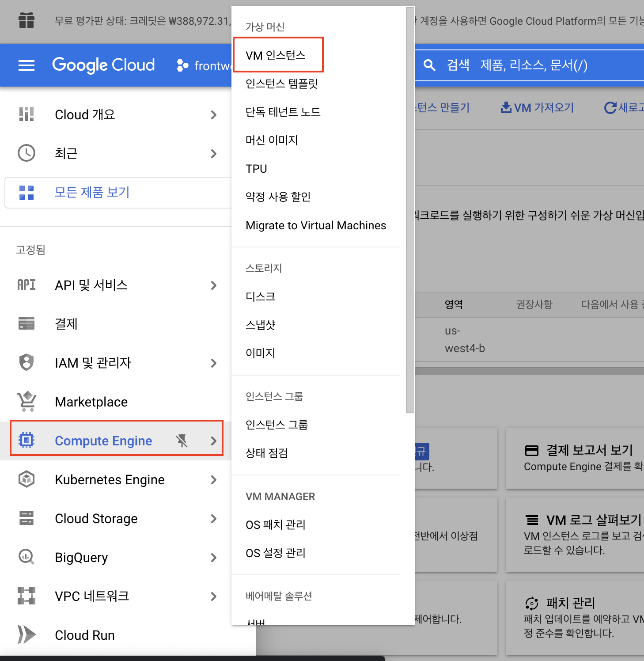
Task: Click the refresh circular arrow icon
Action: tap(610, 107)
